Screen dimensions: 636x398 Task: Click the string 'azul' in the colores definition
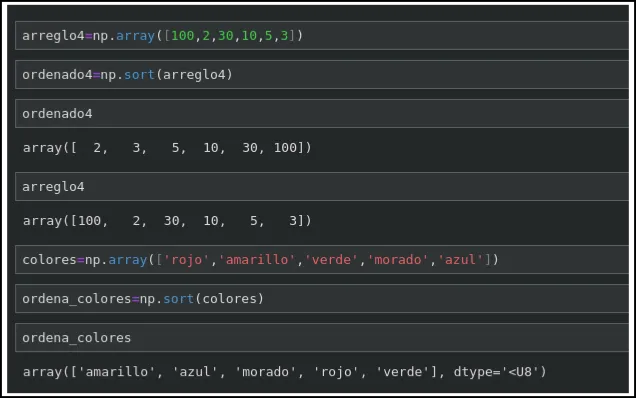460,260
